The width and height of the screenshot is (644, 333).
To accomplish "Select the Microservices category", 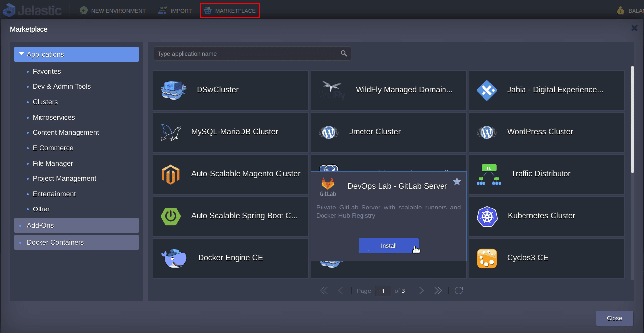I will tap(54, 117).
